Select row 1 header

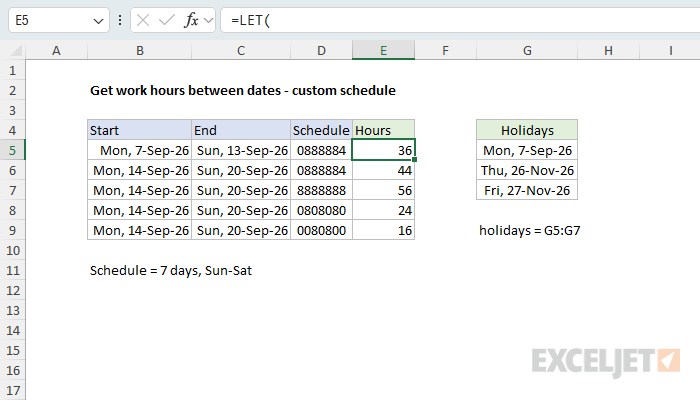click(x=12, y=71)
